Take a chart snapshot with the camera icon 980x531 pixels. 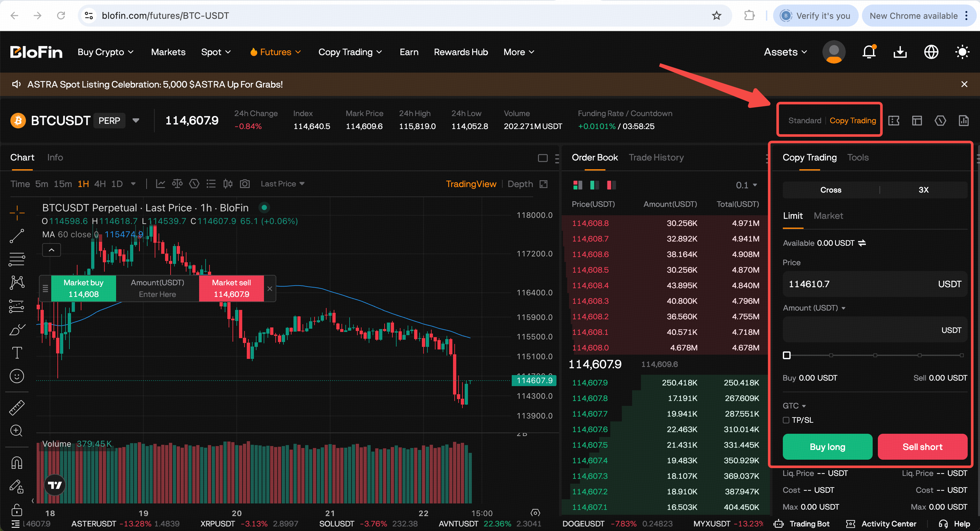point(245,183)
